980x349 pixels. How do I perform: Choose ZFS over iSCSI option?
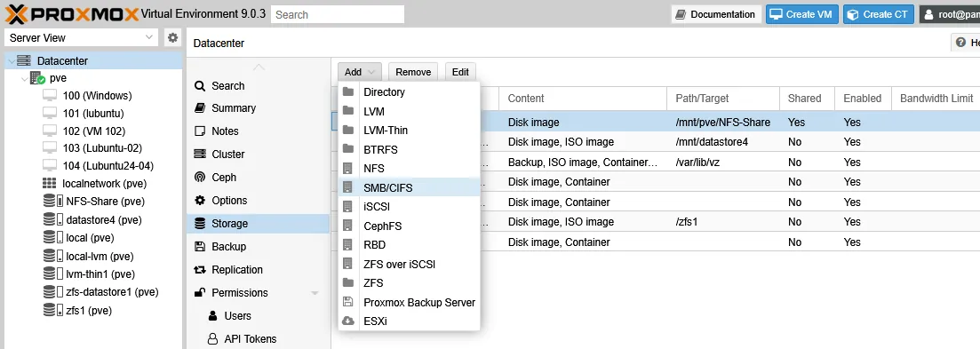(409, 264)
